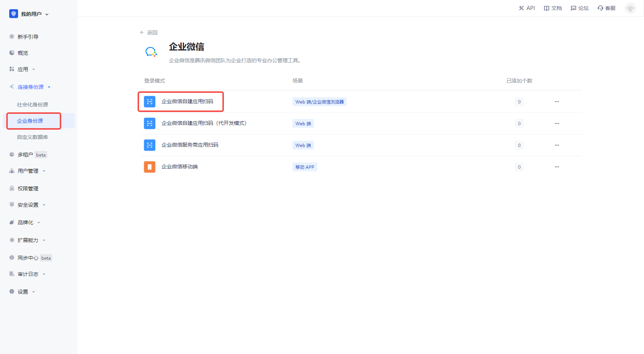Screen dimensions: 644x354
Task: Click the orange 企业微信移动端 mobile icon
Action: tap(149, 167)
